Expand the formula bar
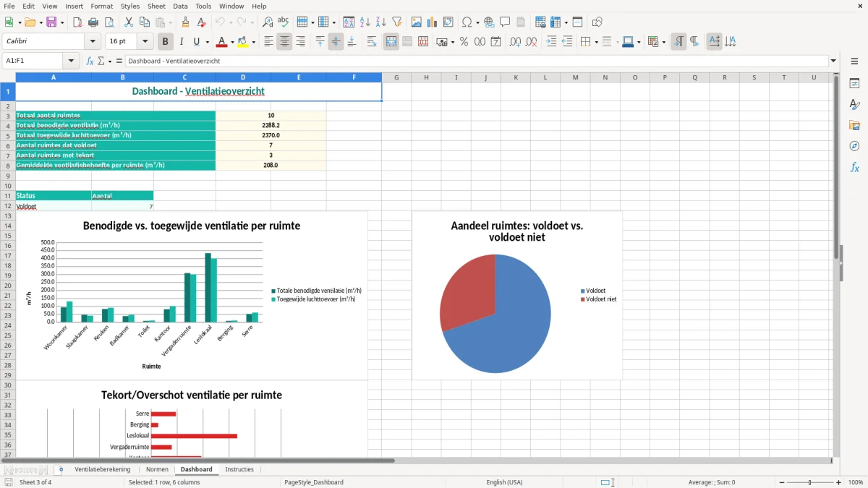 coord(833,61)
